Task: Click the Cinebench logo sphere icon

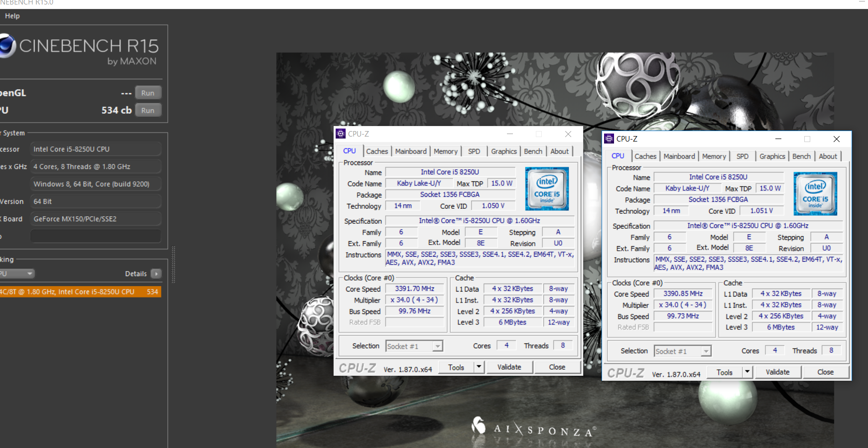Action: pyautogui.click(x=7, y=45)
